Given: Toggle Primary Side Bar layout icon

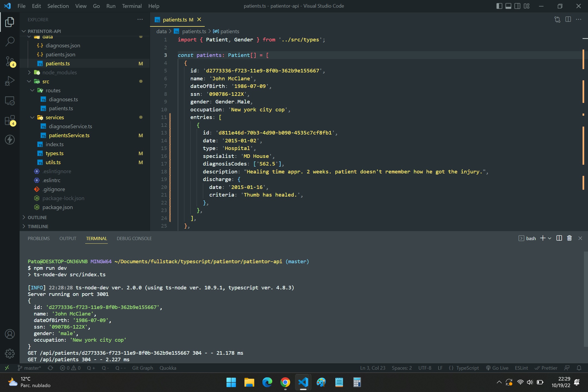Looking at the screenshot, I should (x=499, y=6).
